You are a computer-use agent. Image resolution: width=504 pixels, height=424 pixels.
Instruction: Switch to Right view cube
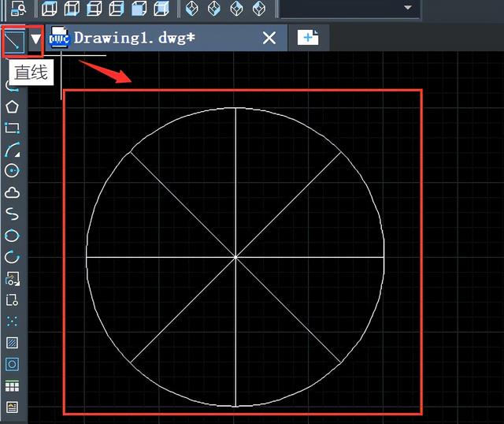(x=117, y=9)
